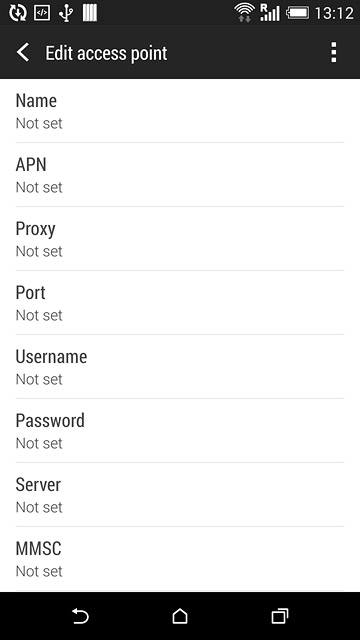Screen dimensions: 360x640
Task: Edit the Username entry
Action: tap(180, 367)
